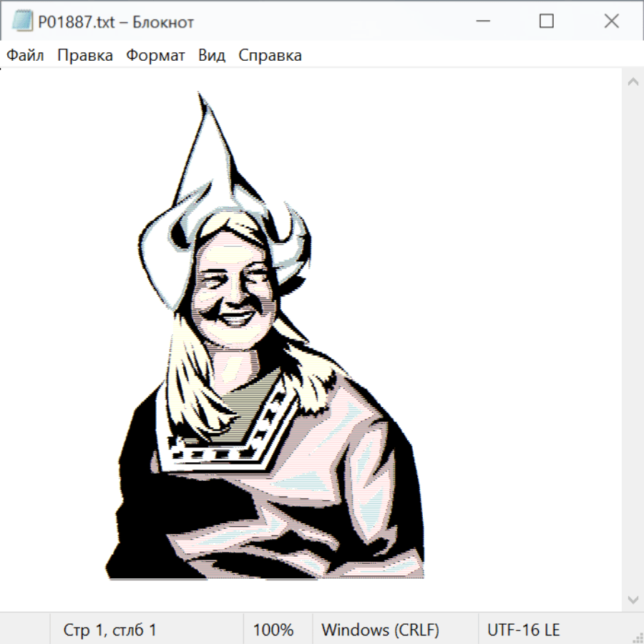Click the Windows (CRLF) line ending indicator
The image size is (644, 644).
pyautogui.click(x=380, y=630)
